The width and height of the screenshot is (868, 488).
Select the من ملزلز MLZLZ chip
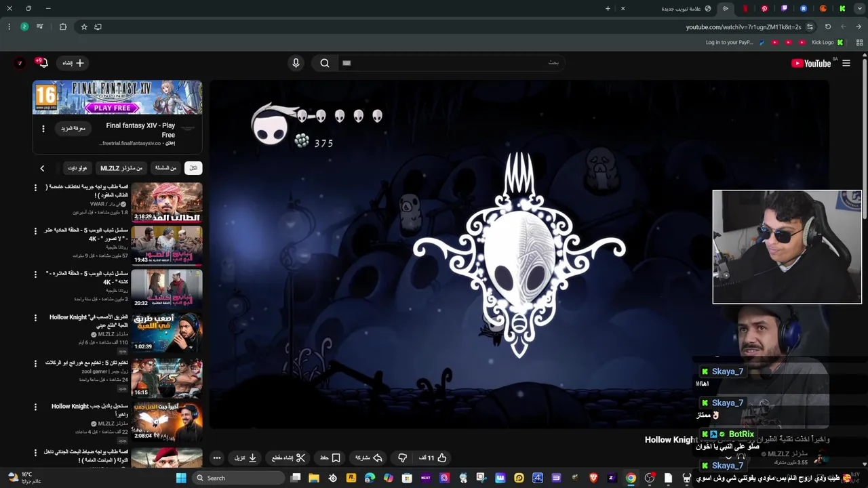coord(121,168)
